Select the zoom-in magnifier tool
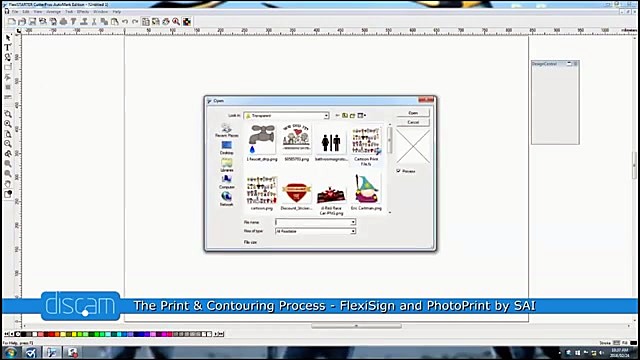 pyautogui.click(x=8, y=124)
